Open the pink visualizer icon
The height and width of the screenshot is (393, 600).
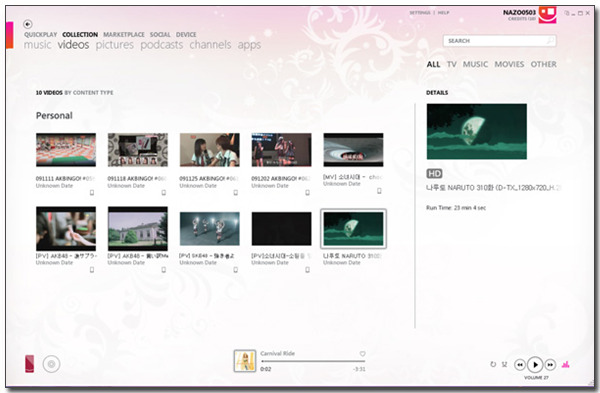(x=565, y=364)
